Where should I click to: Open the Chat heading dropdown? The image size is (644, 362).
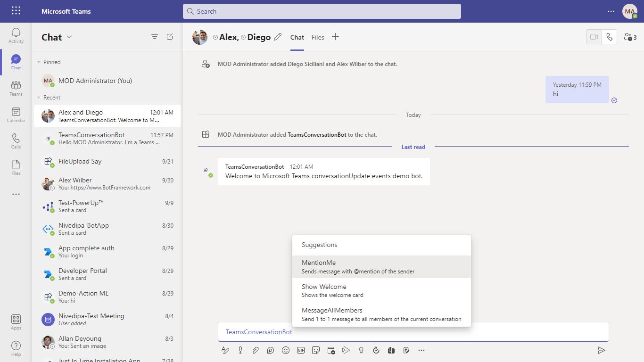[69, 37]
